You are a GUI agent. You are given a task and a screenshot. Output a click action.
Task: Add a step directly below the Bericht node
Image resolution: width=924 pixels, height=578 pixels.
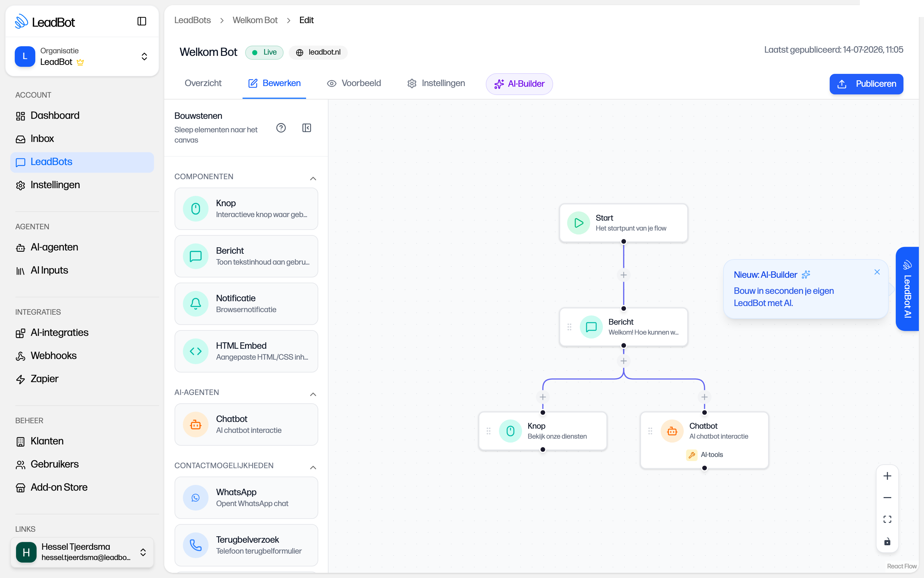tap(623, 361)
